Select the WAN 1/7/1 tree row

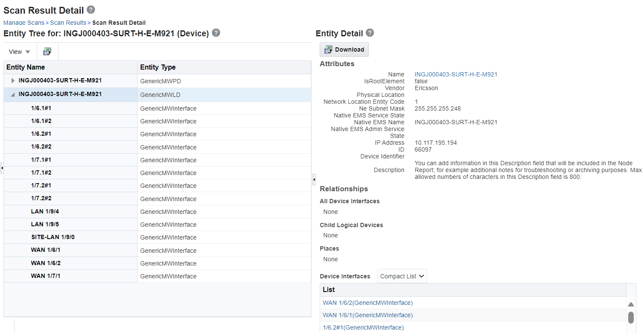pos(157,276)
